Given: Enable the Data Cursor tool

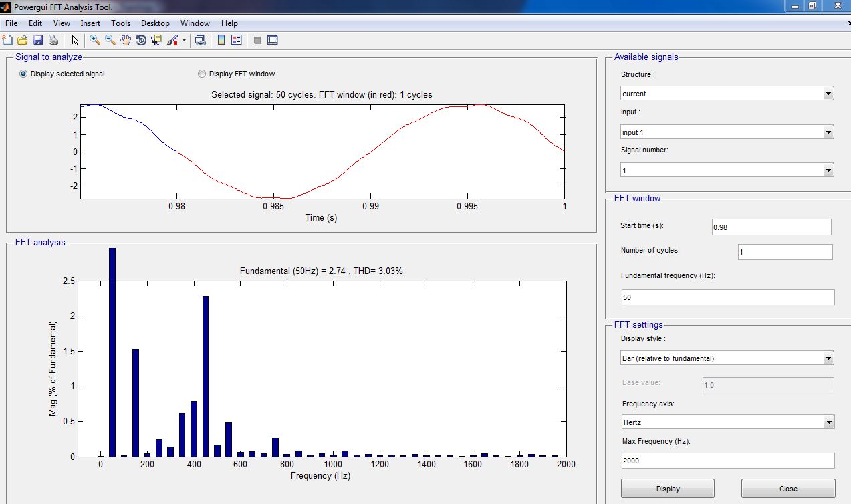Looking at the screenshot, I should tap(156, 41).
